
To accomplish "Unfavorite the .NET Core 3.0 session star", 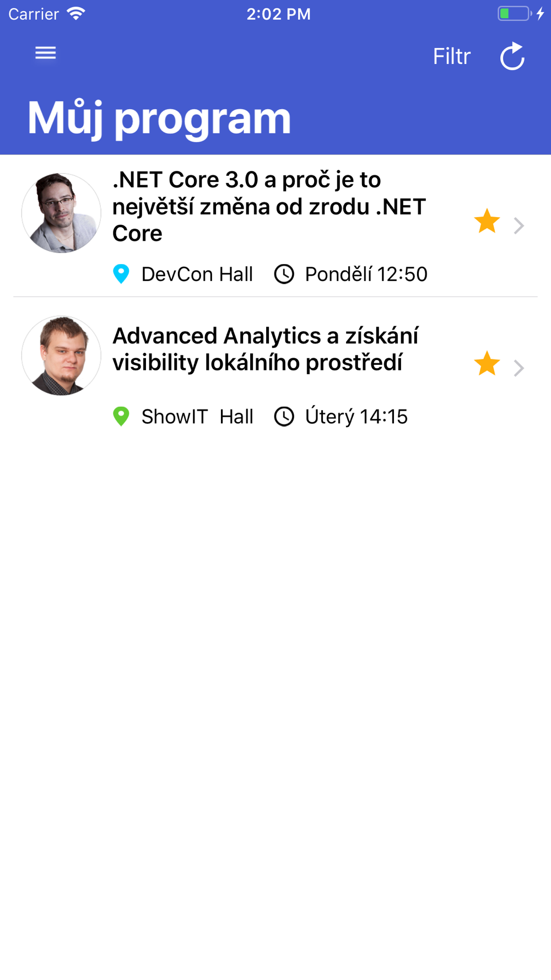I will tap(487, 222).
